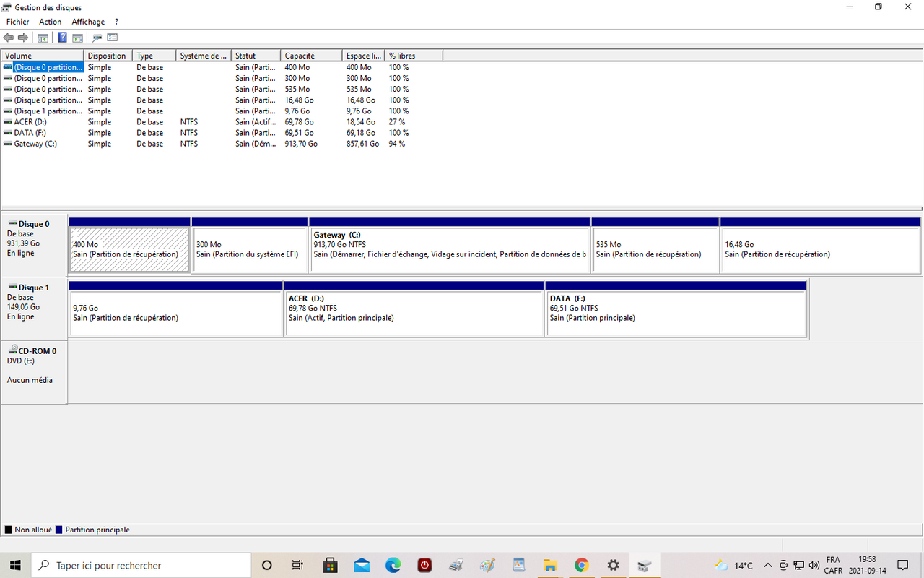Open Task View on the taskbar
Viewport: 924px width, 578px height.
pos(297,565)
